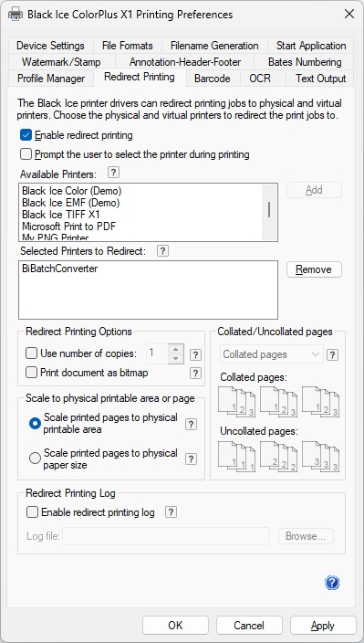Open help for scale to printable area
Screen dimensions: 364x643
(x=191, y=425)
